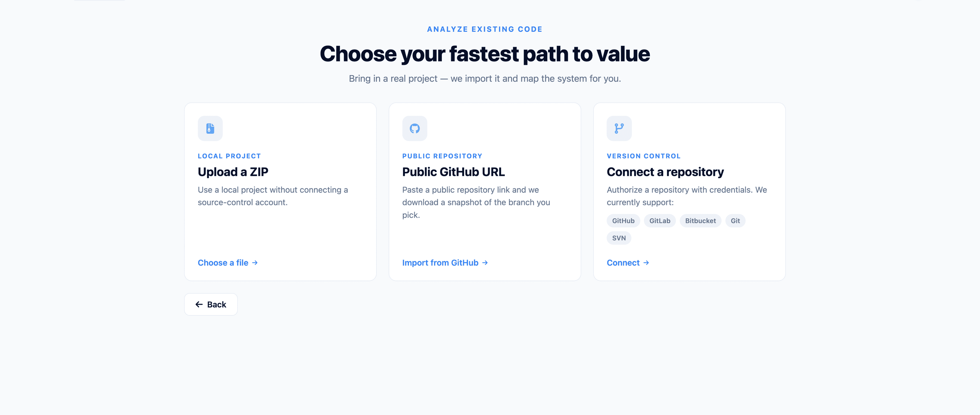Click the left arrow in Back button
This screenshot has width=980, height=415.
tap(199, 304)
